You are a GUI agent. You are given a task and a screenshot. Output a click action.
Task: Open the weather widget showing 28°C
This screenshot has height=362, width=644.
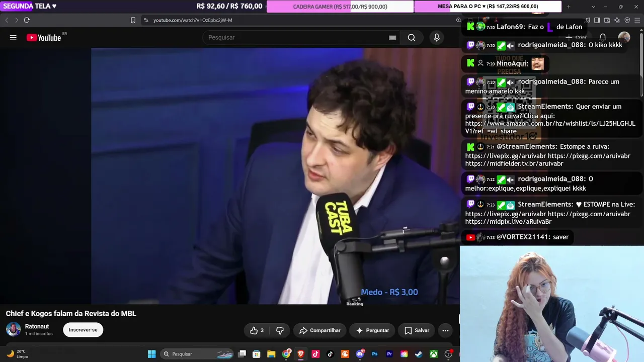pyautogui.click(x=17, y=354)
